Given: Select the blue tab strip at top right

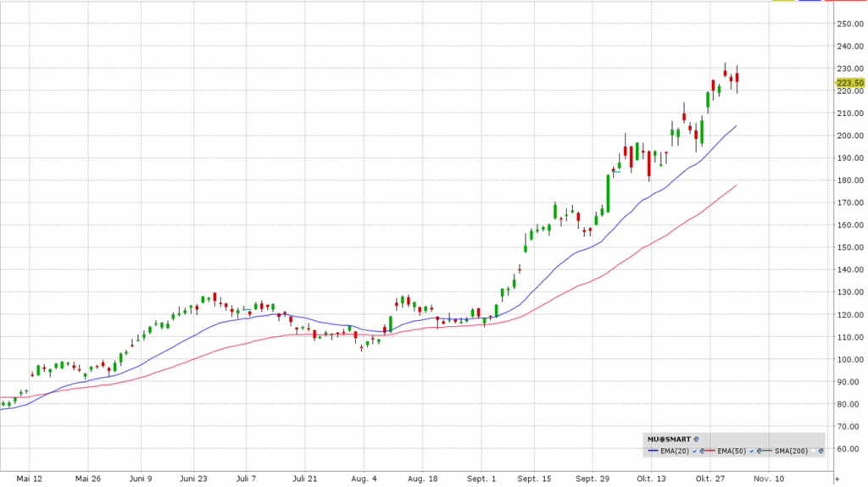Looking at the screenshot, I should (810, 1).
